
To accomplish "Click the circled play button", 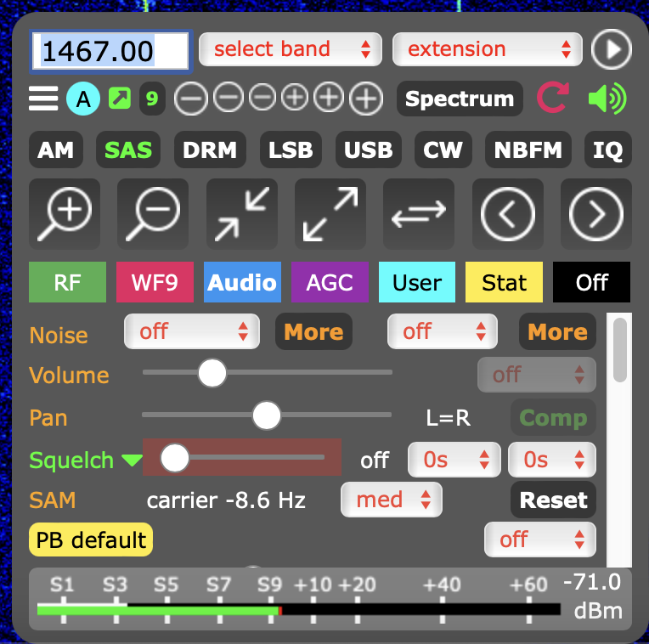I will coord(612,49).
